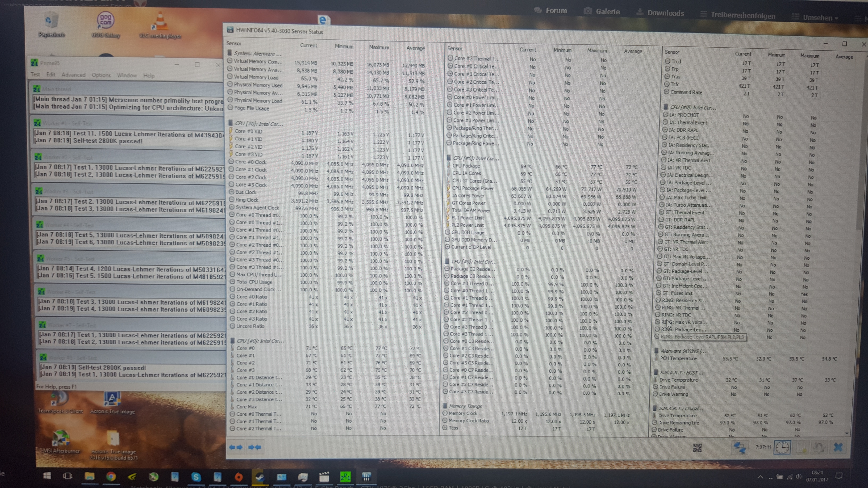This screenshot has height=488, width=868.
Task: Open HWiNFO sensor settings gear icon
Action: pos(819,448)
